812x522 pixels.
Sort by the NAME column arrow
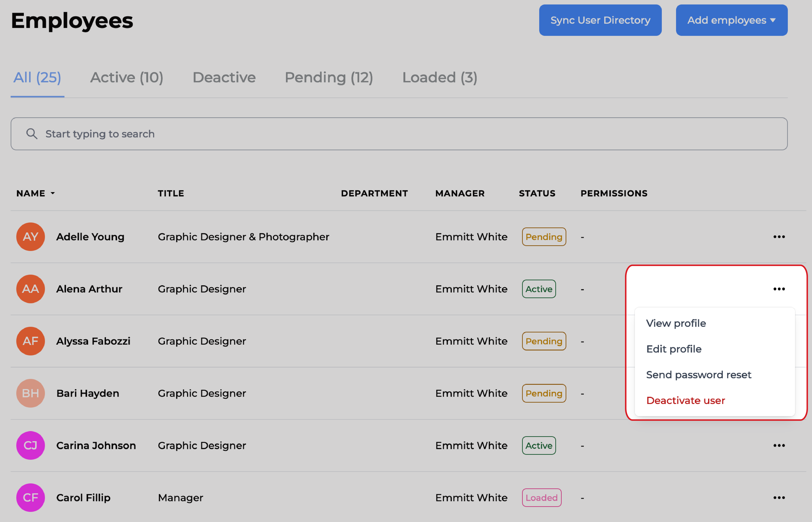pyautogui.click(x=52, y=193)
